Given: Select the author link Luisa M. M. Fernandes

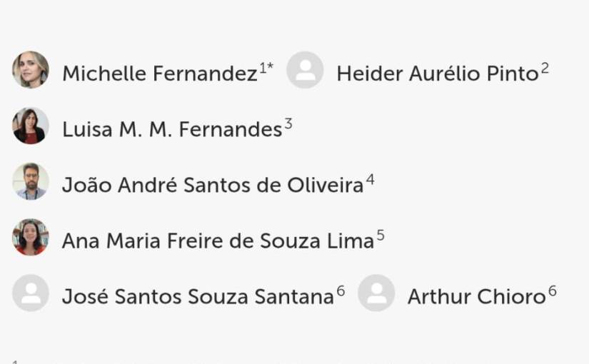Looking at the screenshot, I should [171, 130].
